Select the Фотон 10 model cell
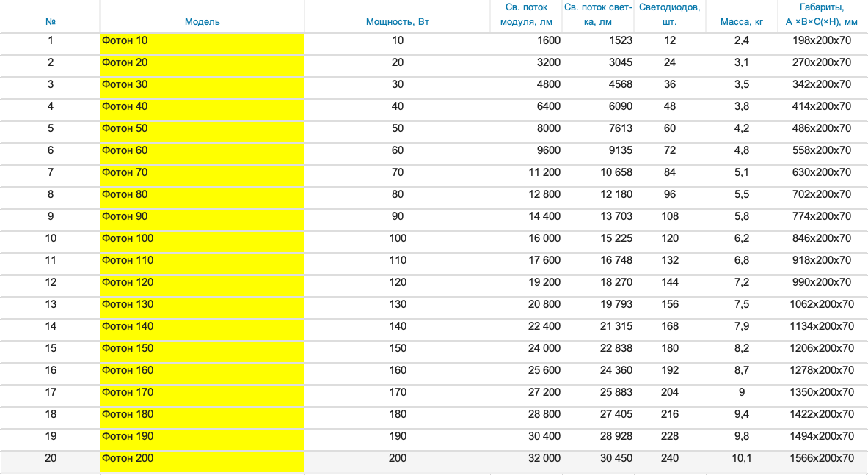Viewport: 868px width, 475px height. (x=202, y=44)
